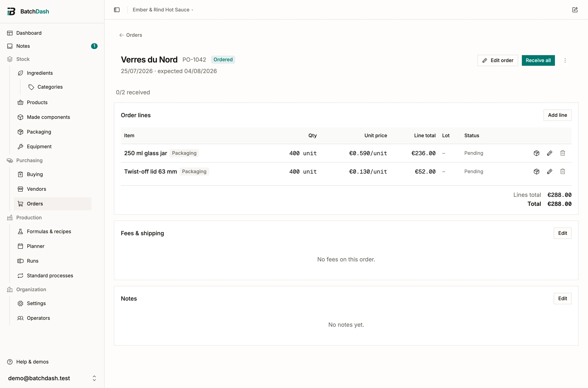Delete the 250 ml glass jar line
588x388 pixels.
563,153
